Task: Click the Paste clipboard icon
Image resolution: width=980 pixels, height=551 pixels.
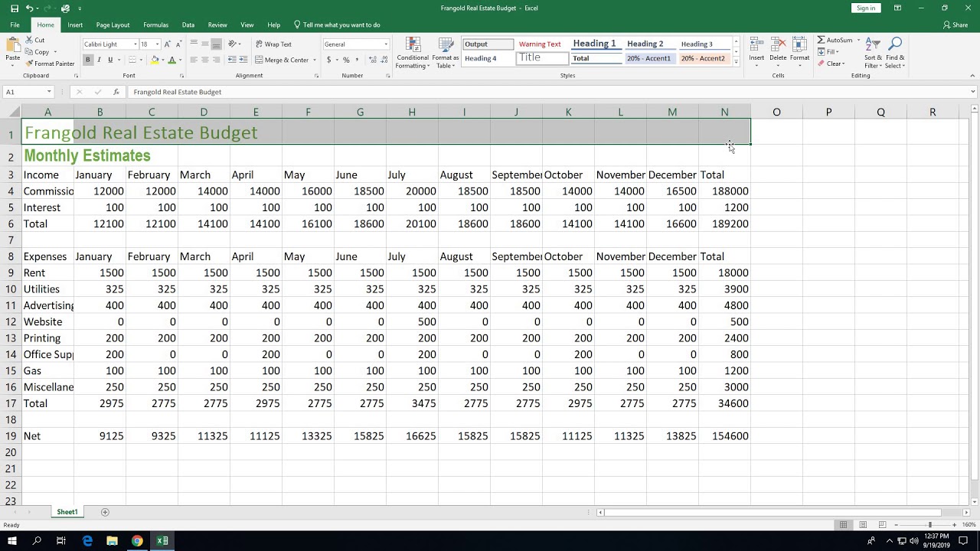Action: [x=12, y=46]
